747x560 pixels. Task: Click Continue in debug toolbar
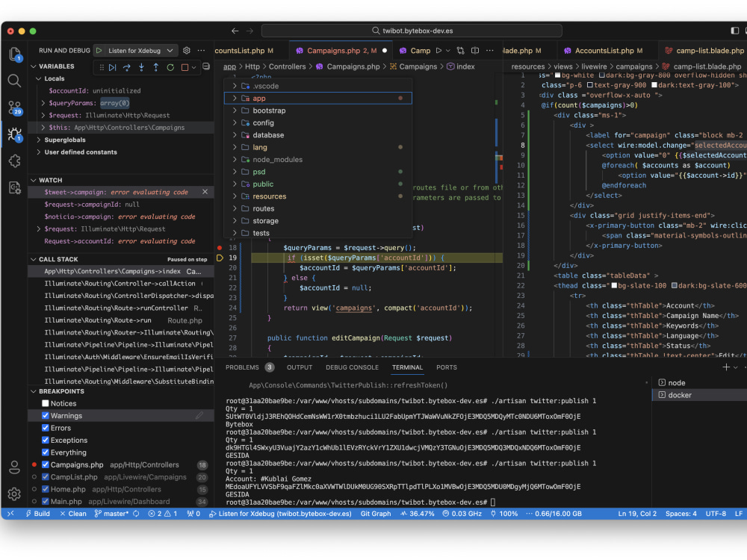[113, 68]
